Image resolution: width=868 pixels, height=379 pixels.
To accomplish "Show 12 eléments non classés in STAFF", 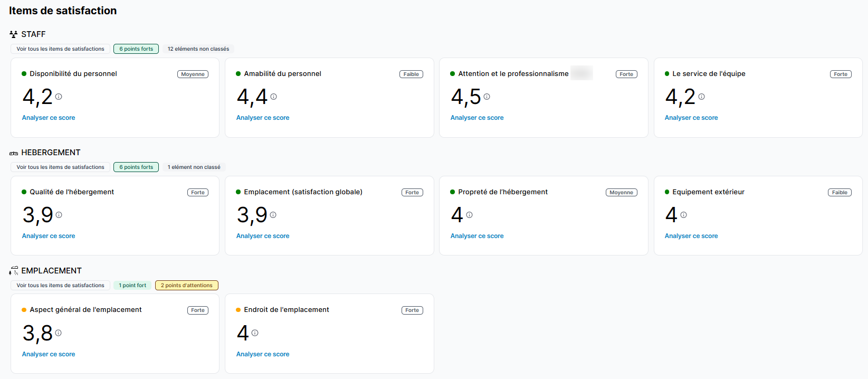I will [198, 49].
